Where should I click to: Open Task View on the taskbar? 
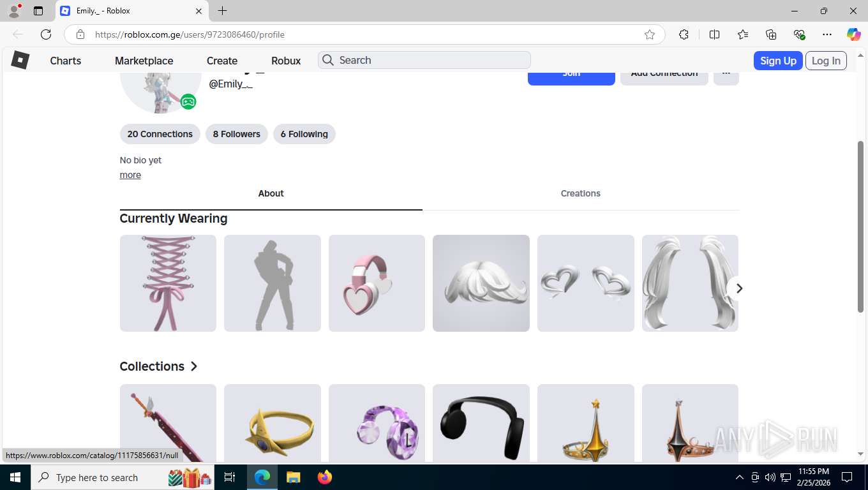click(x=230, y=477)
